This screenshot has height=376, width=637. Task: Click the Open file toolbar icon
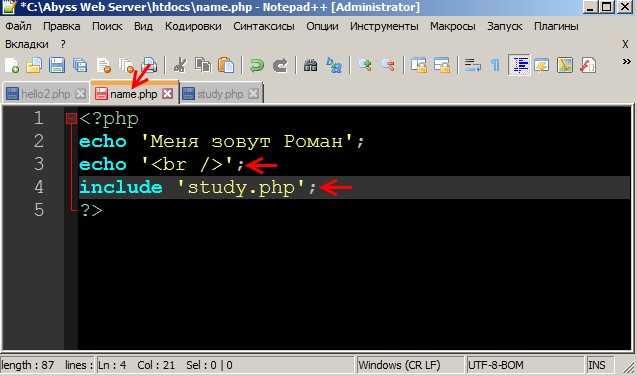[x=34, y=65]
